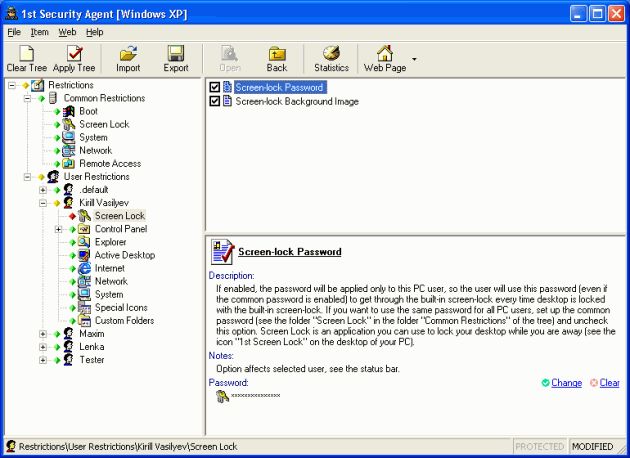Image resolution: width=630 pixels, height=458 pixels.
Task: Select Active Desktop in the tree
Action: pyautogui.click(x=124, y=255)
